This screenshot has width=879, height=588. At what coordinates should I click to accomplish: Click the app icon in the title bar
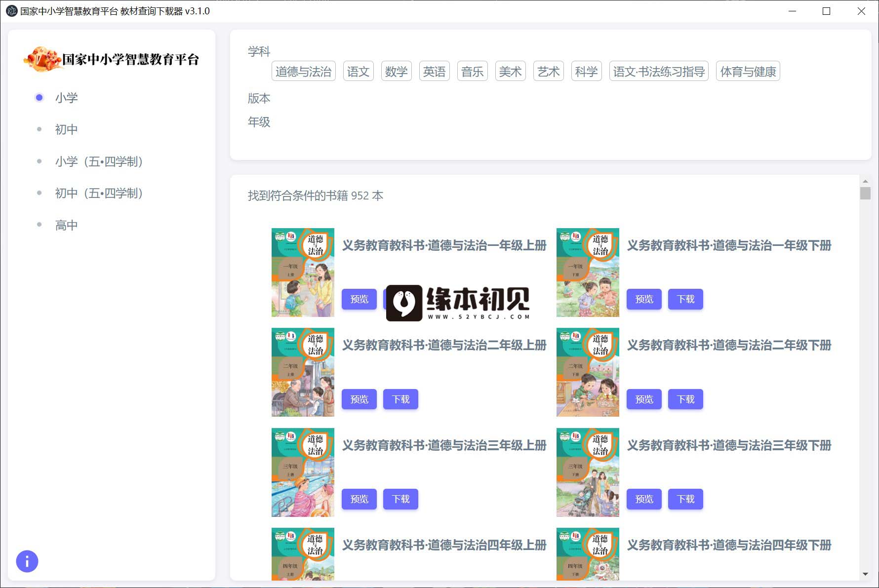[11, 11]
